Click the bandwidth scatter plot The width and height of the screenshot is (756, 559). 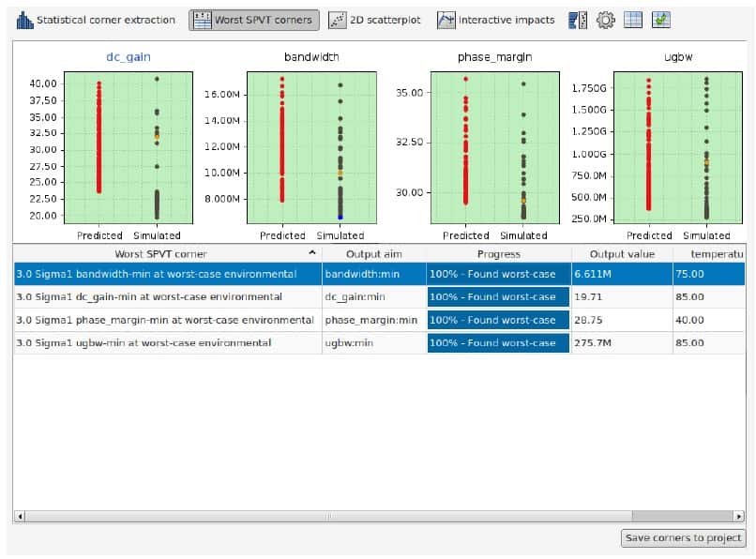[x=311, y=147]
